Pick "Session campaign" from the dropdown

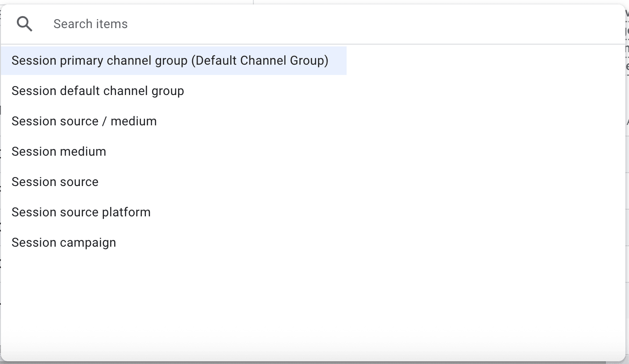64,243
